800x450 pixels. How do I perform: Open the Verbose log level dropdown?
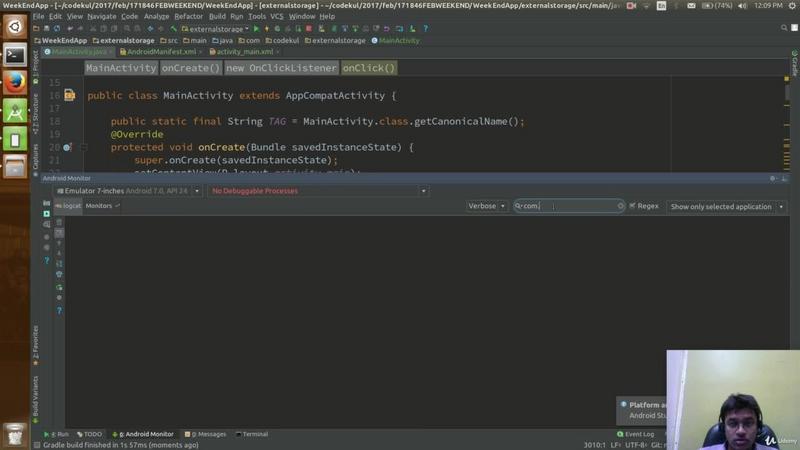pyautogui.click(x=486, y=206)
